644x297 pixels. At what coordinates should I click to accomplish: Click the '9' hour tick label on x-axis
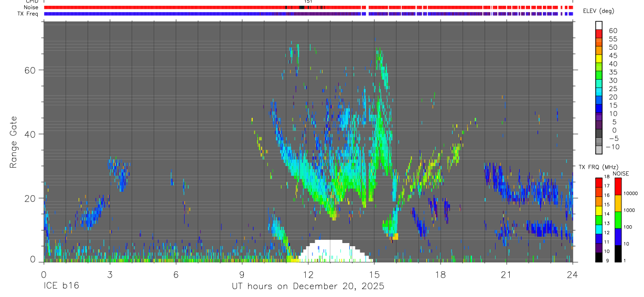[242, 274]
